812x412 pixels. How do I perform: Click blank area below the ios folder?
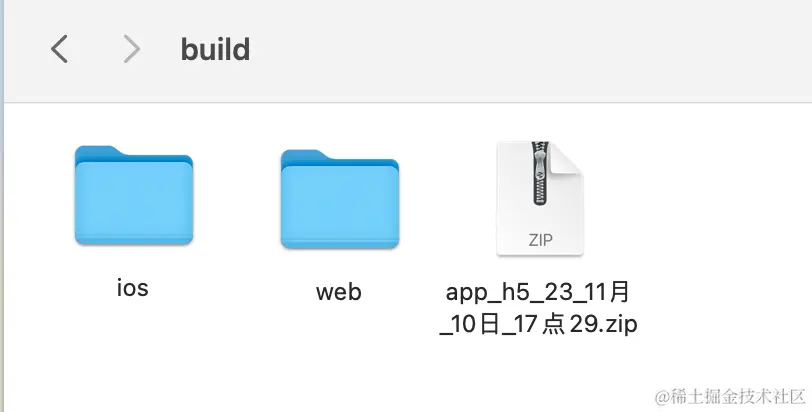[x=132, y=360]
